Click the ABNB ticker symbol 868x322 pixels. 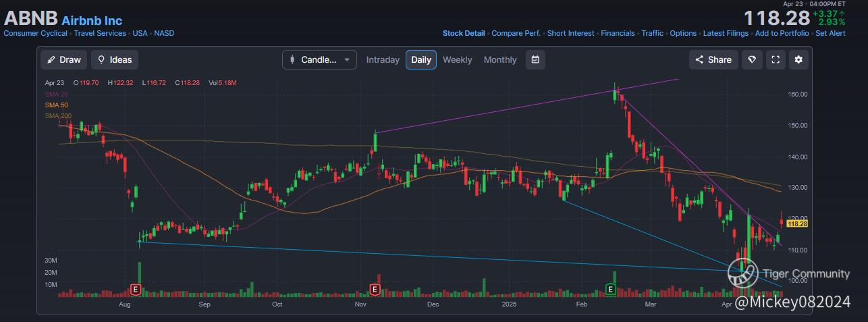click(x=30, y=18)
